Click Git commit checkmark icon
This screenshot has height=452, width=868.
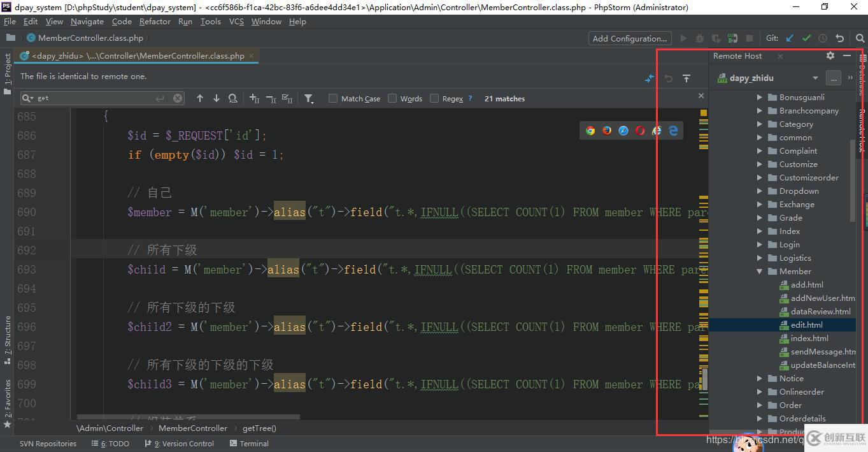(806, 38)
